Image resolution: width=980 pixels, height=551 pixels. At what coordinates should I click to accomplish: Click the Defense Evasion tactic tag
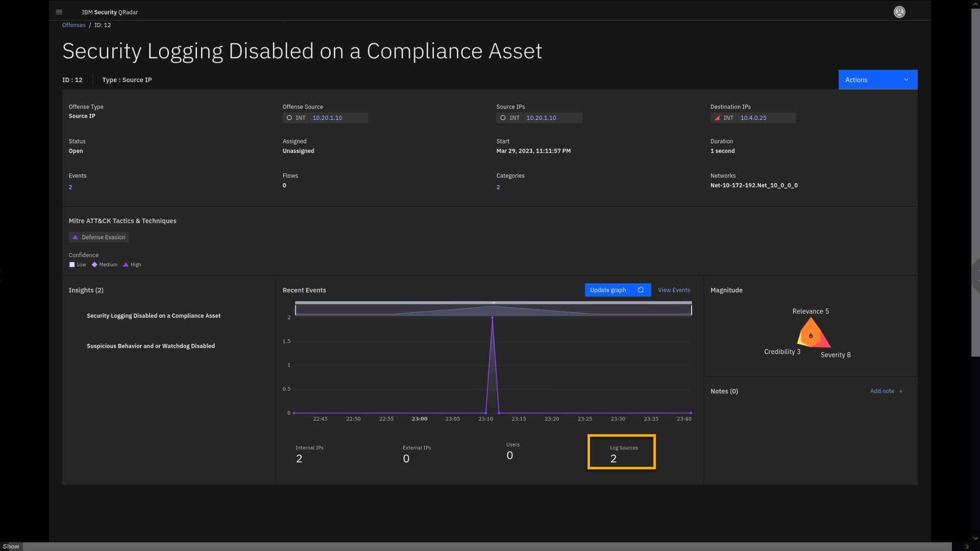click(99, 237)
